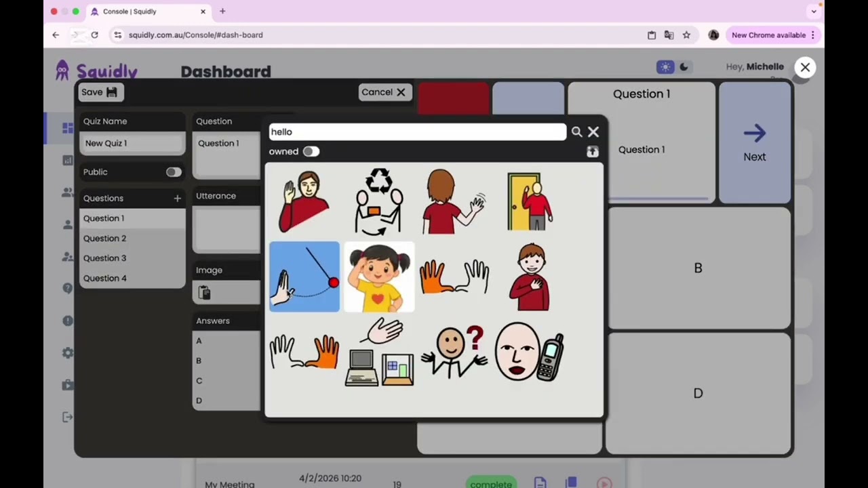
Task: Click the upload image icon
Action: [593, 152]
